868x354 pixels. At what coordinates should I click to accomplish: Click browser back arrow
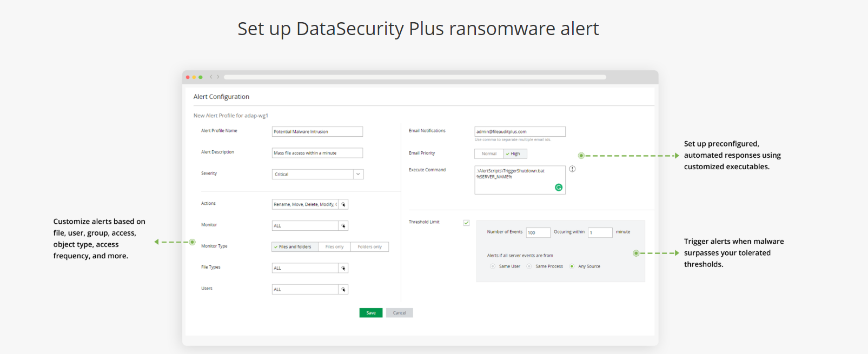point(211,77)
